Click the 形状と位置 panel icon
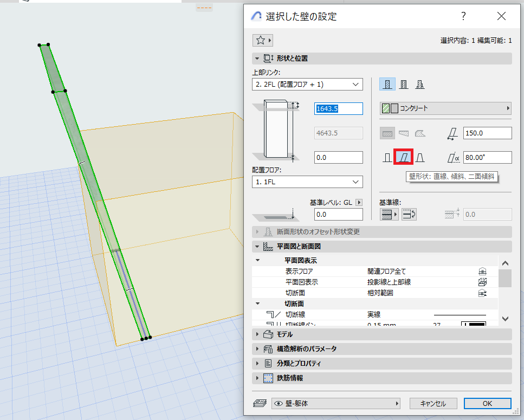This screenshot has height=420, width=524. pos(268,59)
